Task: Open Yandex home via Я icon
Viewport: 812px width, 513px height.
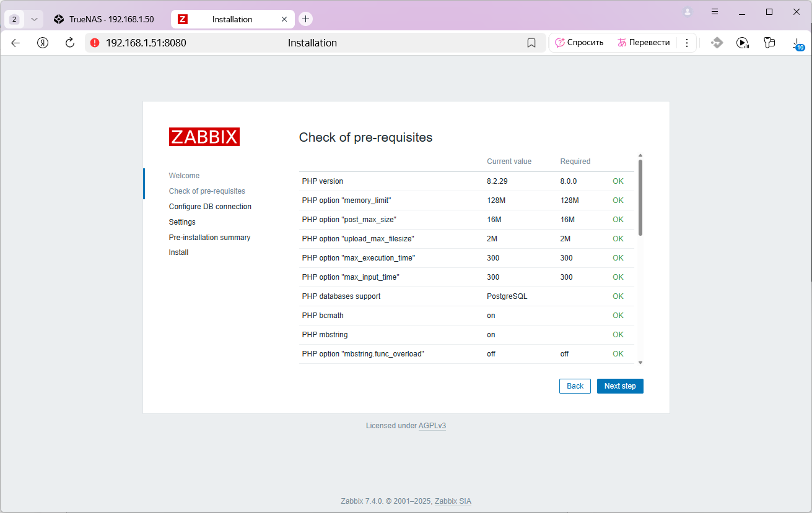Action: 43,43
